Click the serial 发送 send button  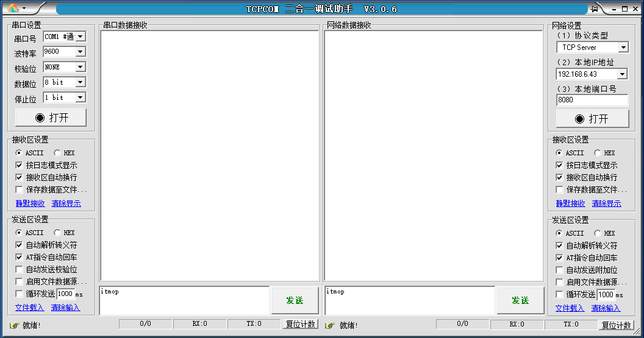click(295, 300)
